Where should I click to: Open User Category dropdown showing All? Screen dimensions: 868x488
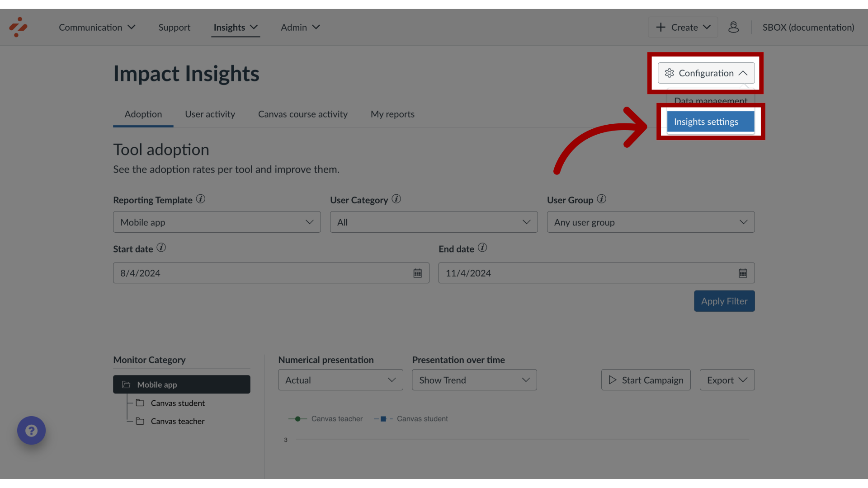point(434,222)
